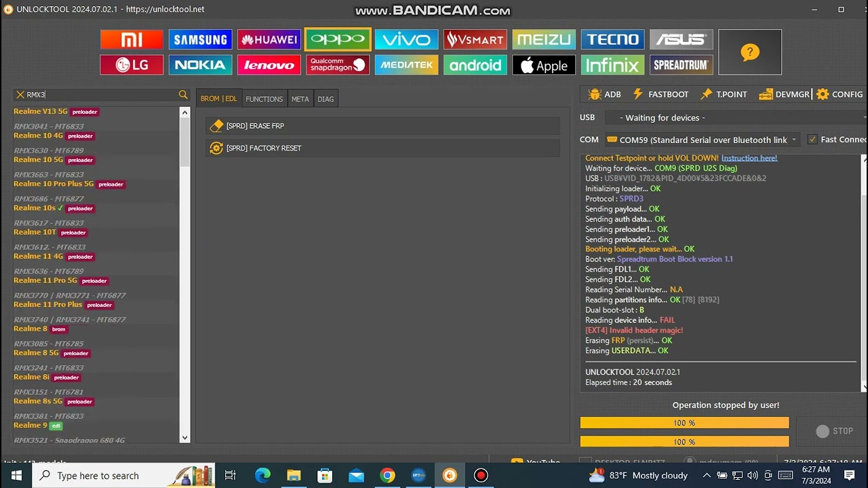Select the Nokia brand logo
868x488 pixels.
tap(200, 65)
